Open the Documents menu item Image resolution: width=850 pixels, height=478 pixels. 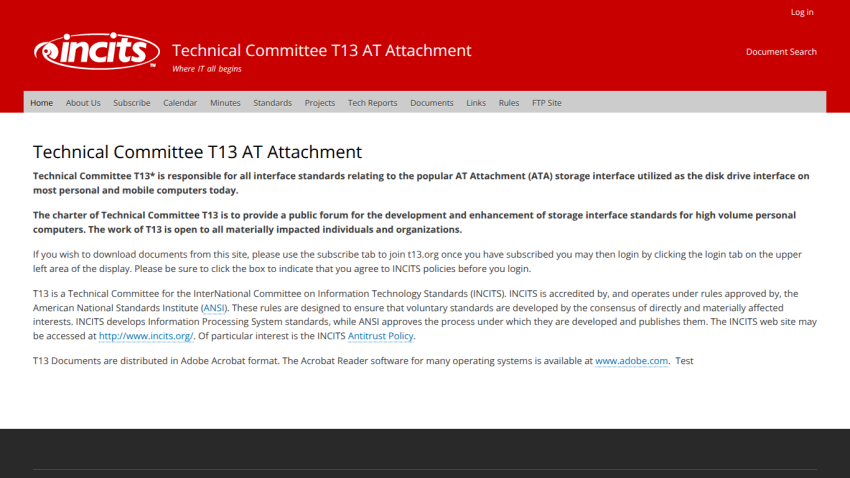(x=432, y=102)
